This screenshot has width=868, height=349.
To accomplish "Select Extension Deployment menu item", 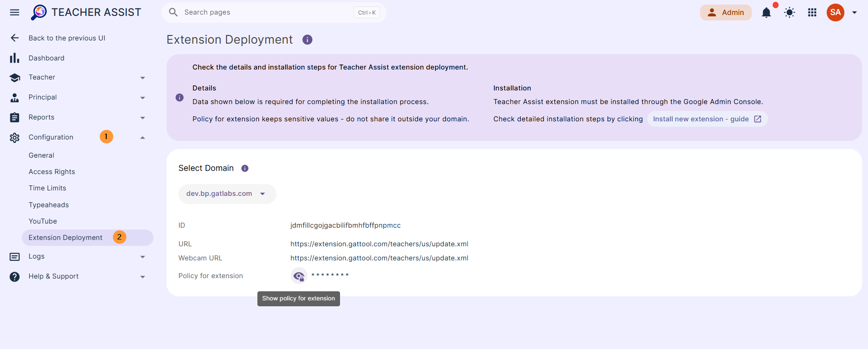I will [x=88, y=238].
